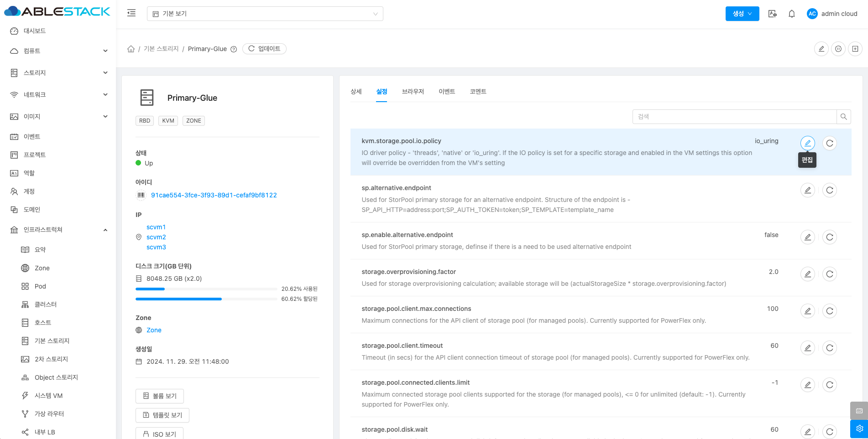This screenshot has height=439, width=868.
Task: Collapse the sidebar menu toggle icon
Action: click(131, 13)
